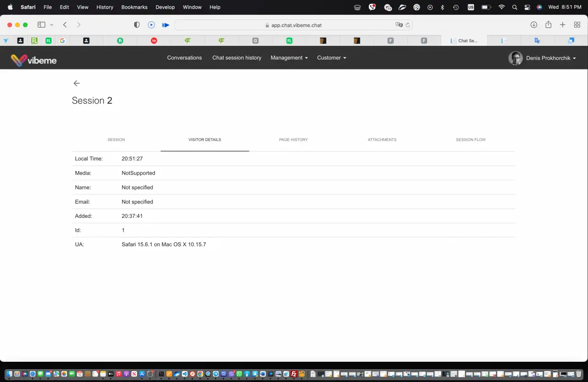
Task: Click the Safari Share icon
Action: (548, 25)
